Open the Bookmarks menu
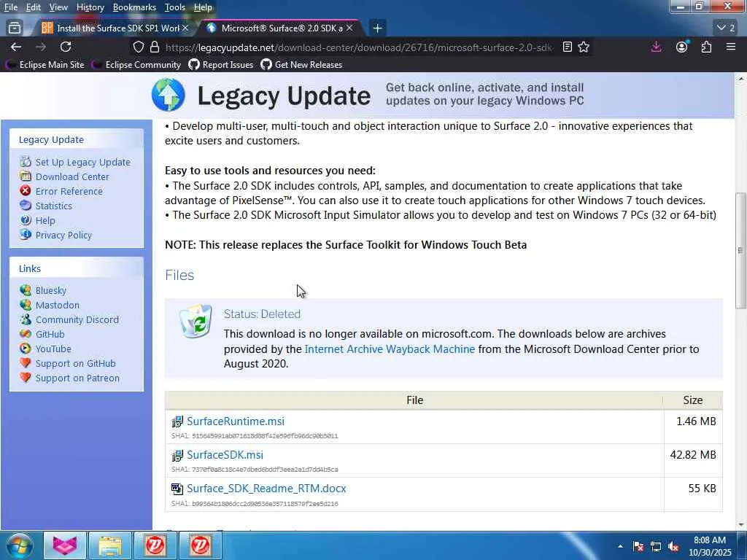Screen dimensions: 747x560 point(134,7)
